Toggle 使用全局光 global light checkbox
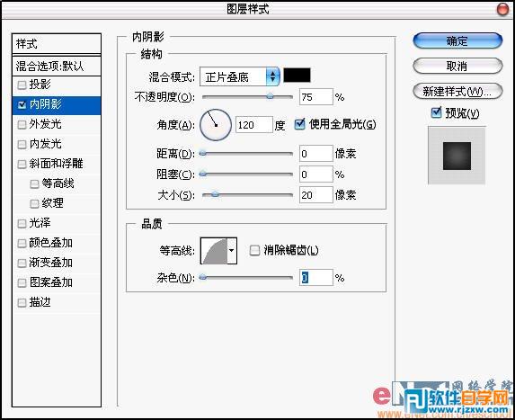Image resolution: width=515 pixels, height=420 pixels. (299, 124)
